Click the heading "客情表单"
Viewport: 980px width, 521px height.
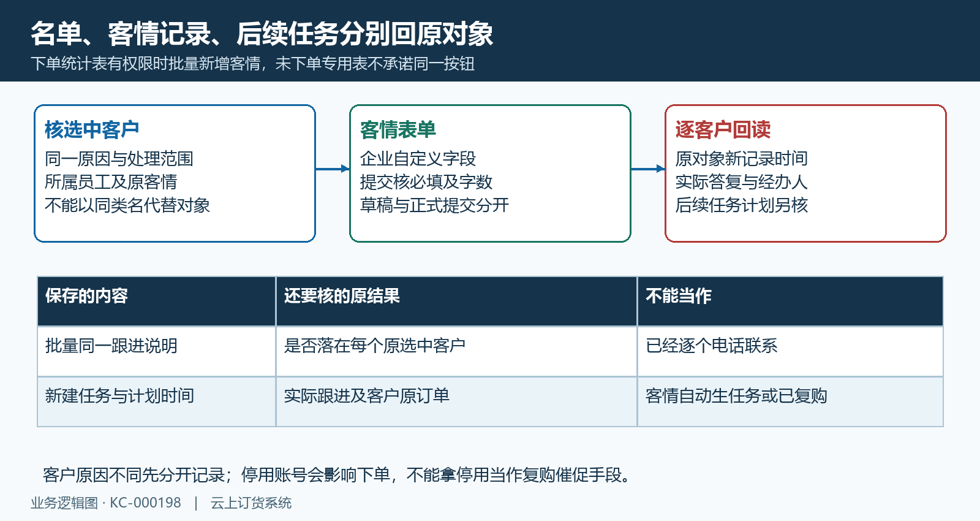point(398,129)
